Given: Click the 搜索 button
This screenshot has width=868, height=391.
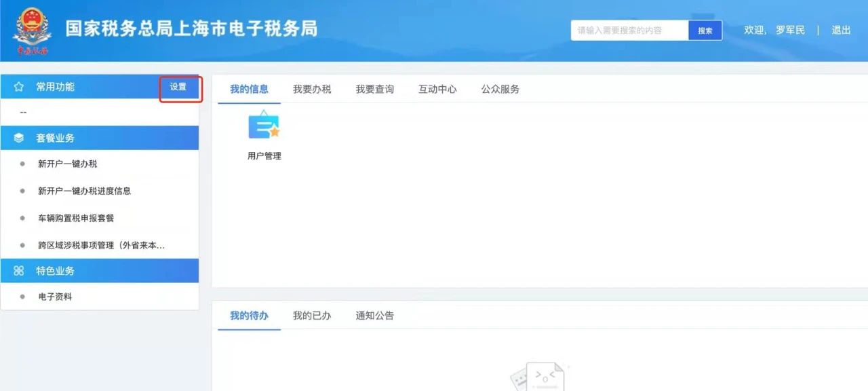Looking at the screenshot, I should (705, 31).
